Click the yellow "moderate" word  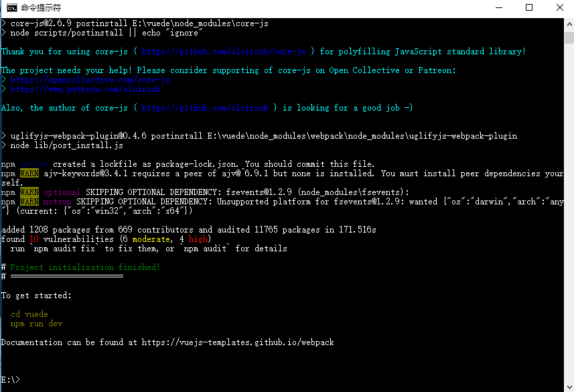[151, 239]
